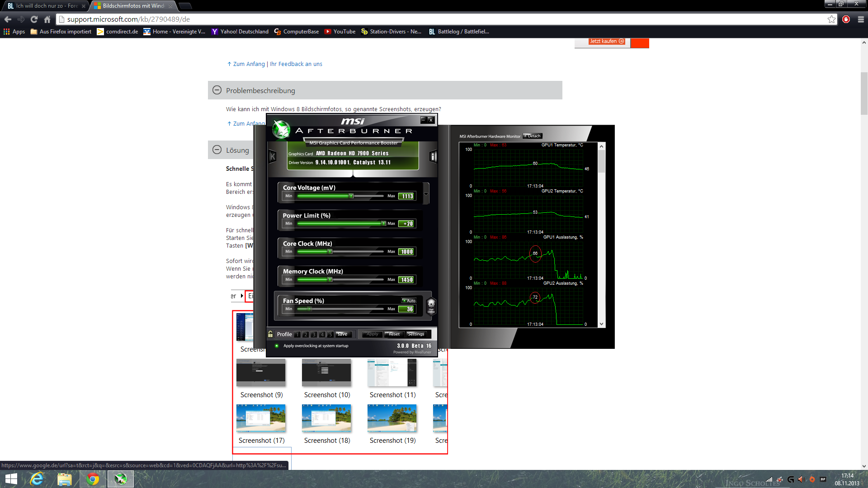Screen dimensions: 868x488
Task: Click the Chrome reload icon
Action: (x=34, y=19)
